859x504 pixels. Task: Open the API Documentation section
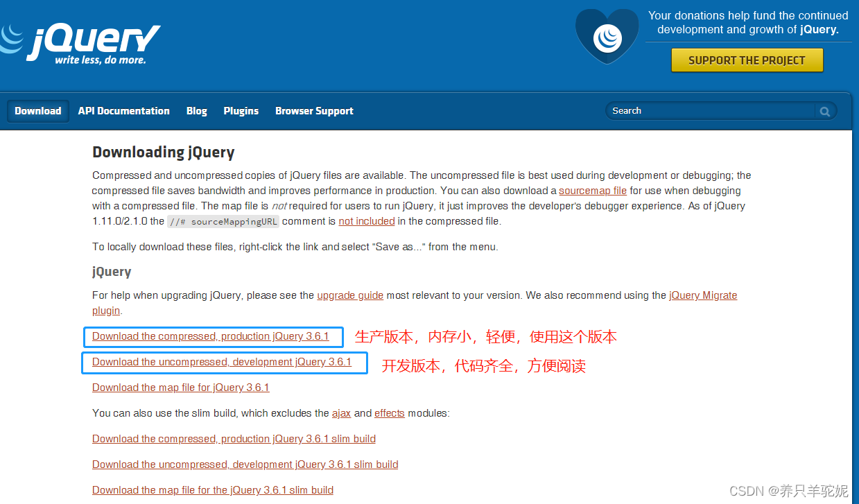point(123,111)
